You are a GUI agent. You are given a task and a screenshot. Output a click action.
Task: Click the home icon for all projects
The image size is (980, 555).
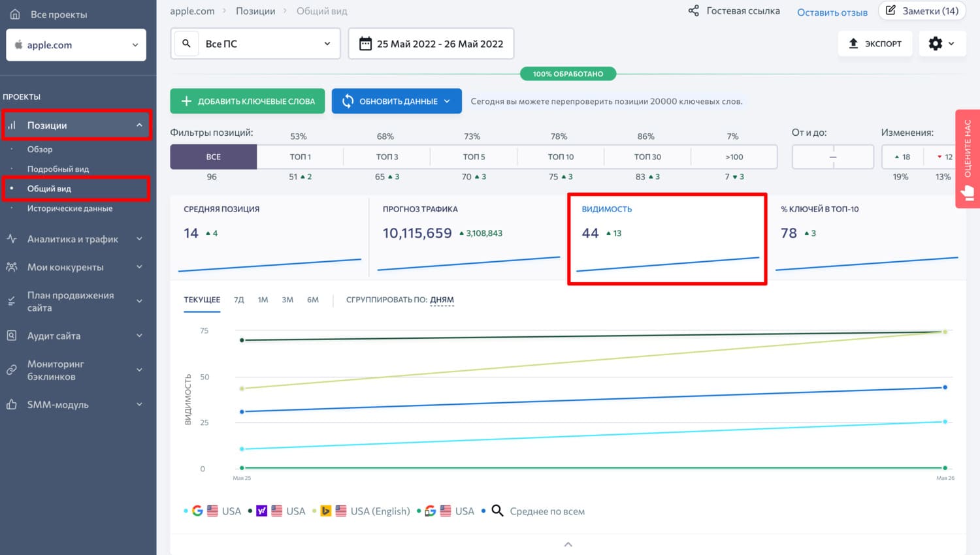point(15,14)
